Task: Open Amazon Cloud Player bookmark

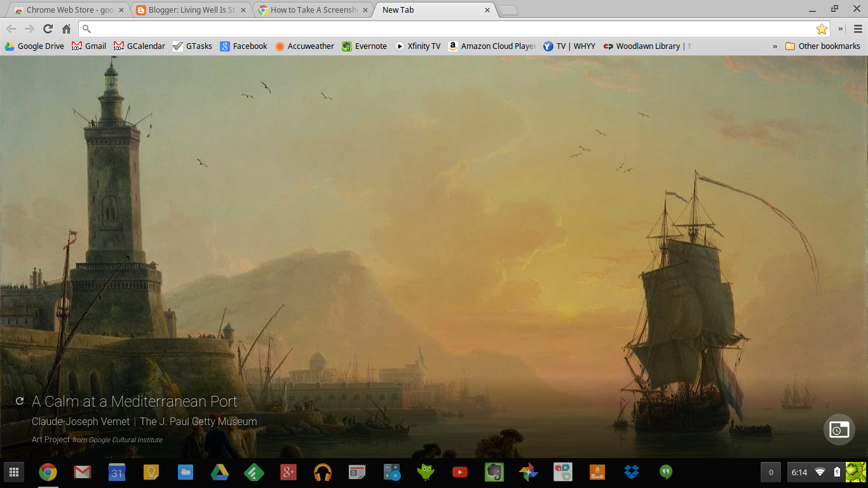Action: 492,46
